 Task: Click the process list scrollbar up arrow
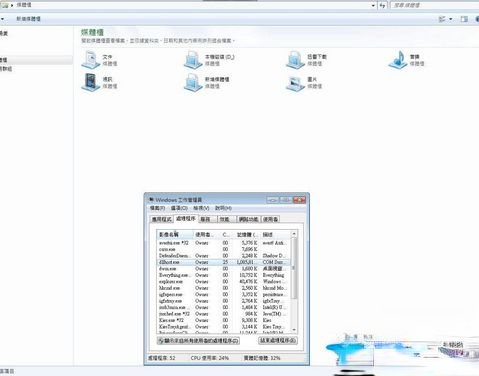[294, 234]
